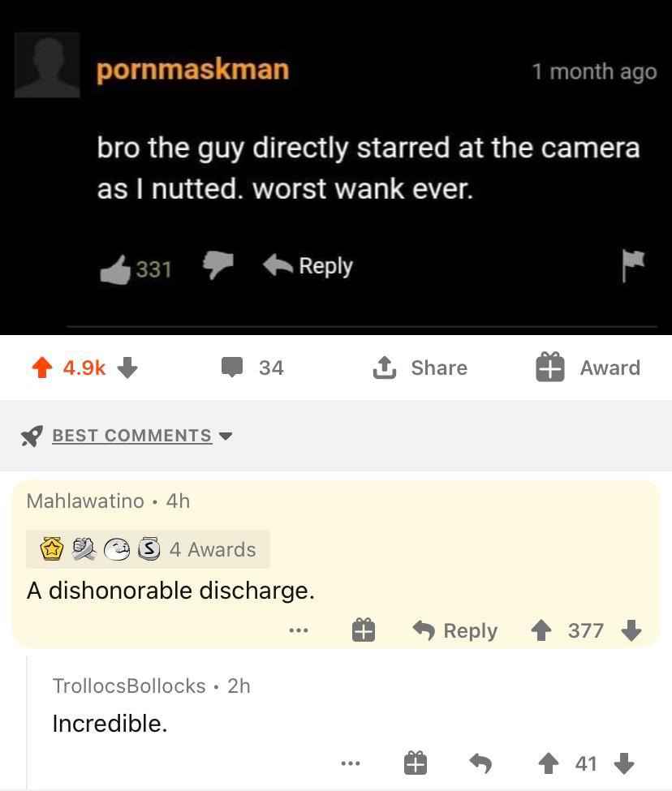Share the post
The width and height of the screenshot is (672, 791).
tap(420, 368)
